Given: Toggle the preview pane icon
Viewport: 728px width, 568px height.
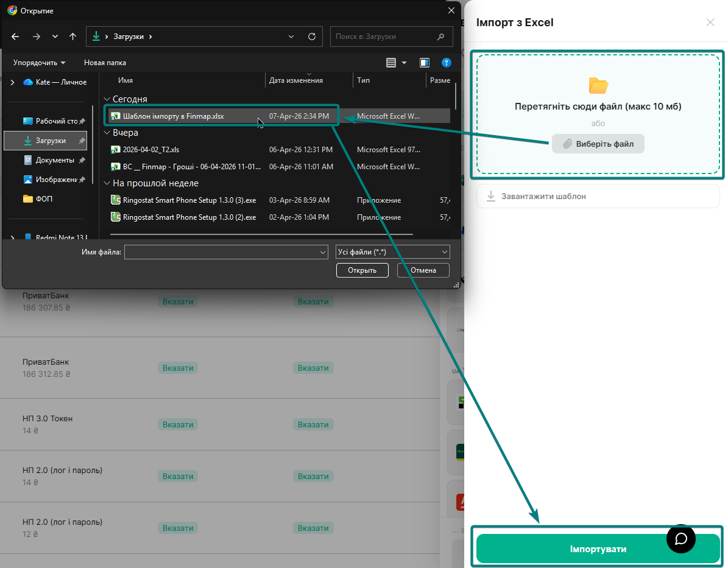Looking at the screenshot, I should [425, 63].
